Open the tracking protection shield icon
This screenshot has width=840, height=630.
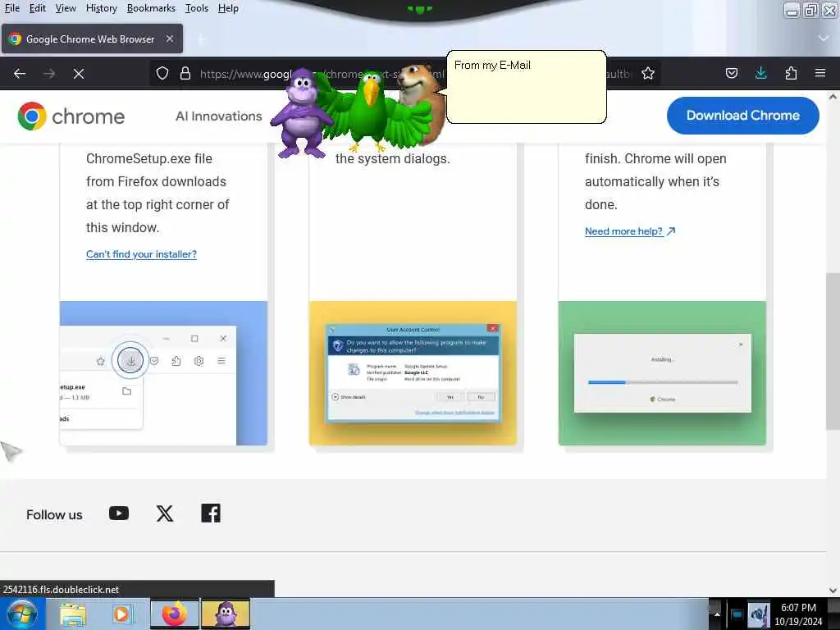pyautogui.click(x=162, y=73)
